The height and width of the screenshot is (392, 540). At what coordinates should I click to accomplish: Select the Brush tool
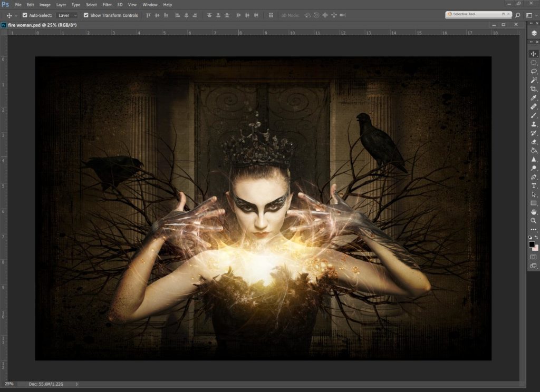coord(534,115)
